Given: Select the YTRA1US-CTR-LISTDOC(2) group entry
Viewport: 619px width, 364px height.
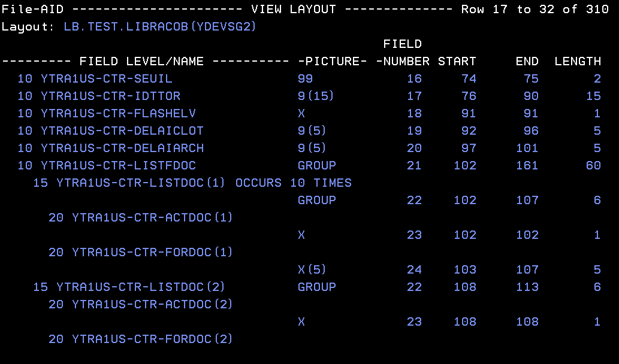Looking at the screenshot, I should tap(141, 287).
